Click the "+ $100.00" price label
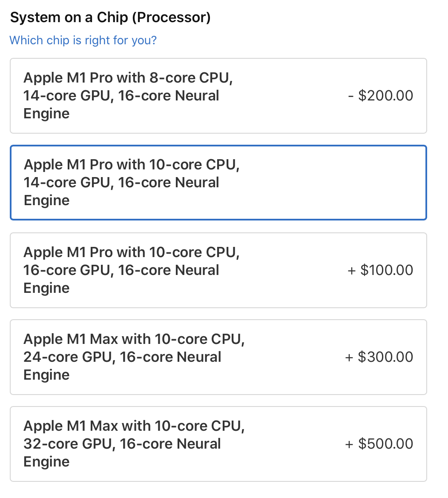The height and width of the screenshot is (498, 448). 380,270
